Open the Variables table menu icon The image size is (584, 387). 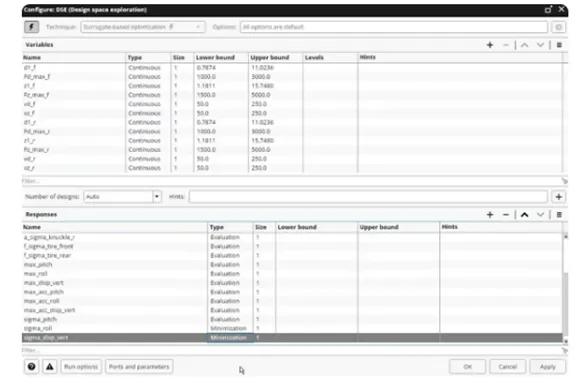(559, 45)
